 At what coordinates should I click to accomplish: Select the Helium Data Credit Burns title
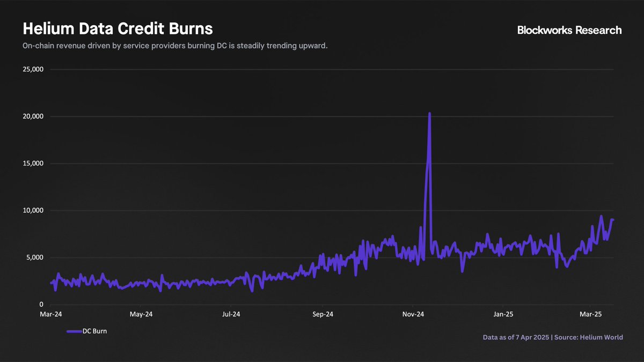coord(118,29)
